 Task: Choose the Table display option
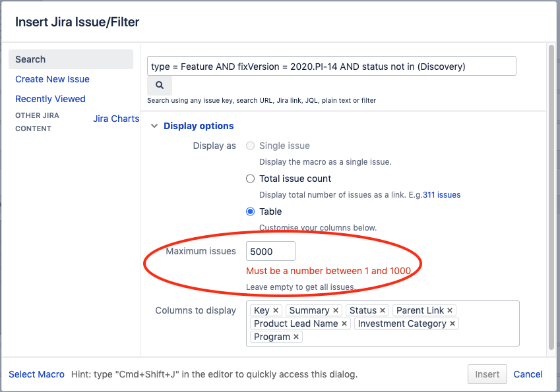pyautogui.click(x=250, y=211)
